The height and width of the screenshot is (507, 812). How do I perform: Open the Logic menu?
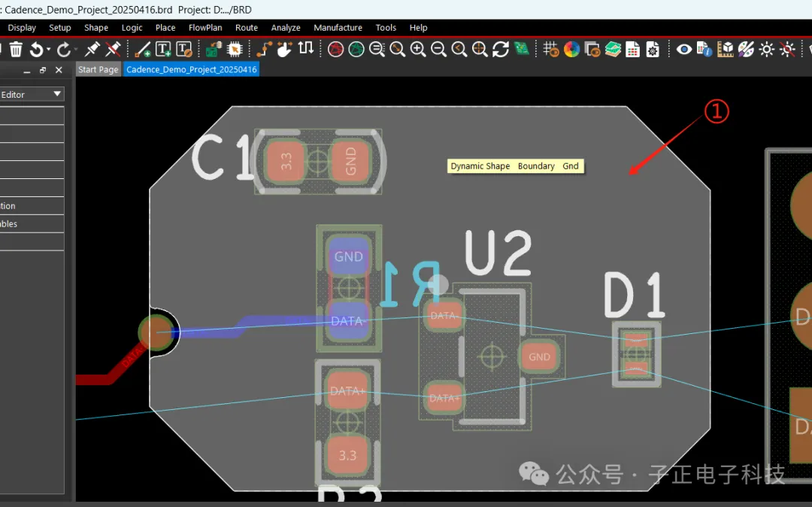(132, 27)
